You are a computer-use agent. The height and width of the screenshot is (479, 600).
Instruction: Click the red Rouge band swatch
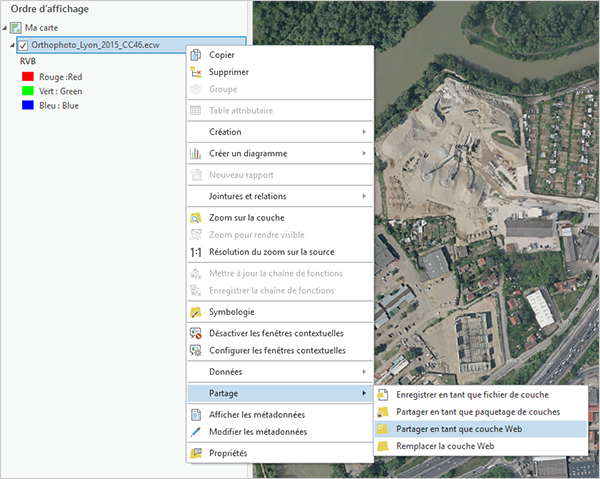28,77
